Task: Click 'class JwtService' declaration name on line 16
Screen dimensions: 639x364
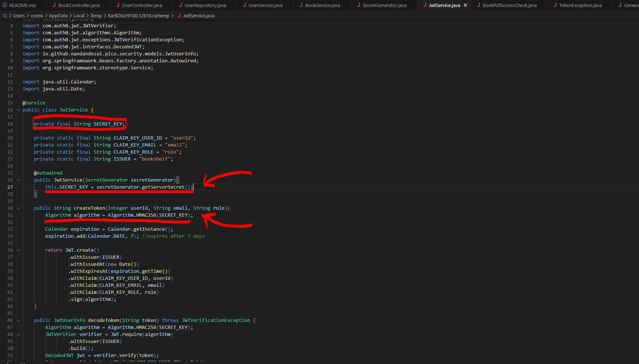Action: 74,110
